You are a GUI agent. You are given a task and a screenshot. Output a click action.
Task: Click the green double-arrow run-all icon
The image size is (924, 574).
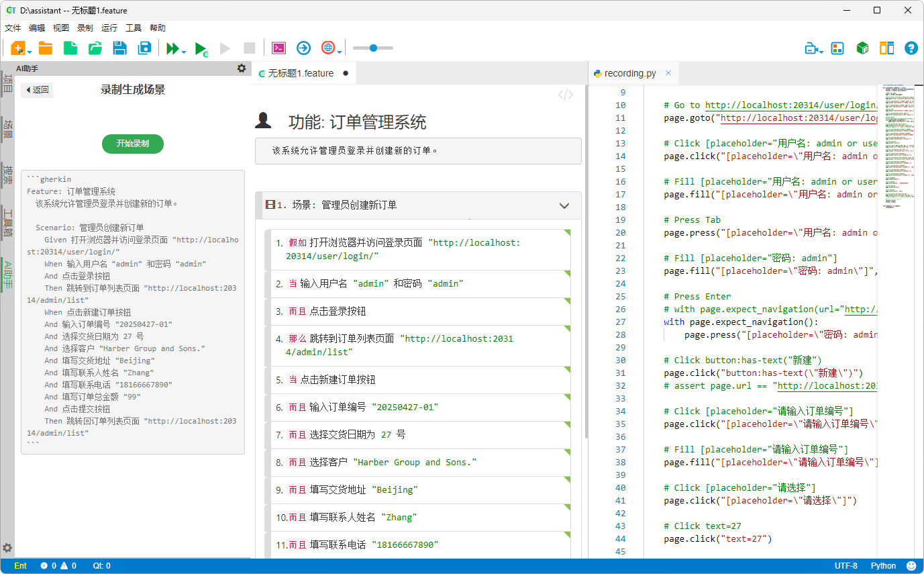coord(172,48)
